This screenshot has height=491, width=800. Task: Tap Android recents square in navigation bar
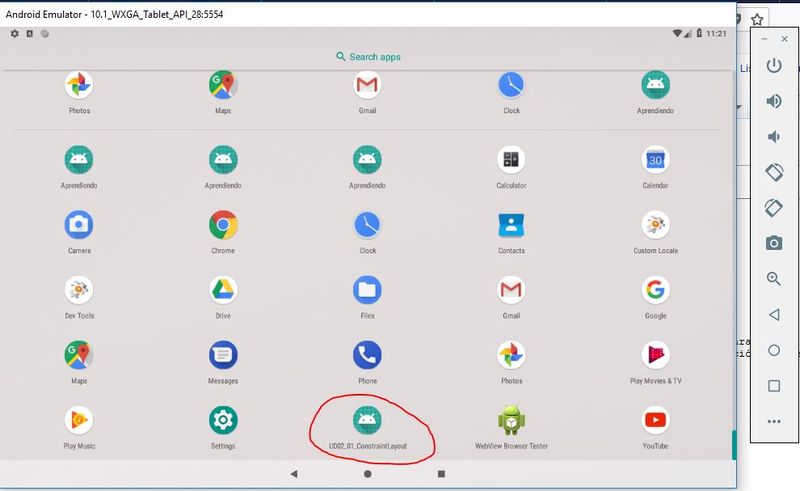(441, 474)
